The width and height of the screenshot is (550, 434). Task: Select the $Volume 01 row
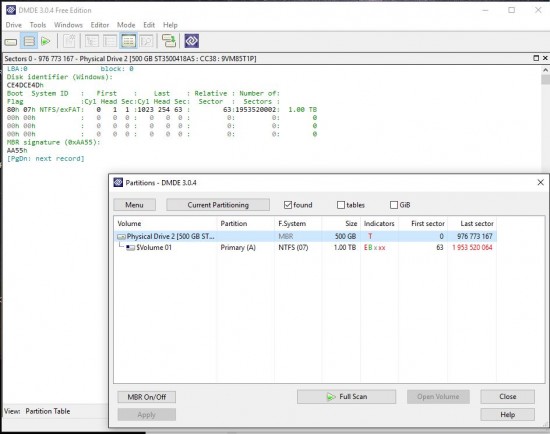(x=305, y=247)
